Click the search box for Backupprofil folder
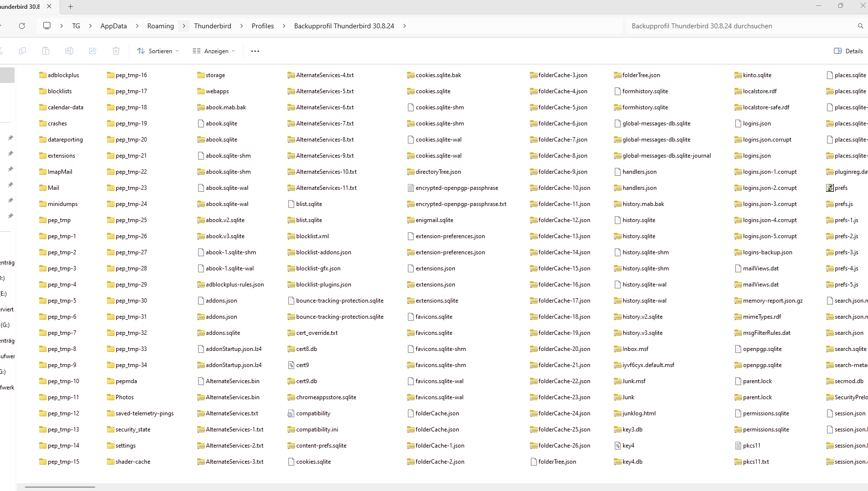Image resolution: width=868 pixels, height=491 pixels. click(x=742, y=26)
